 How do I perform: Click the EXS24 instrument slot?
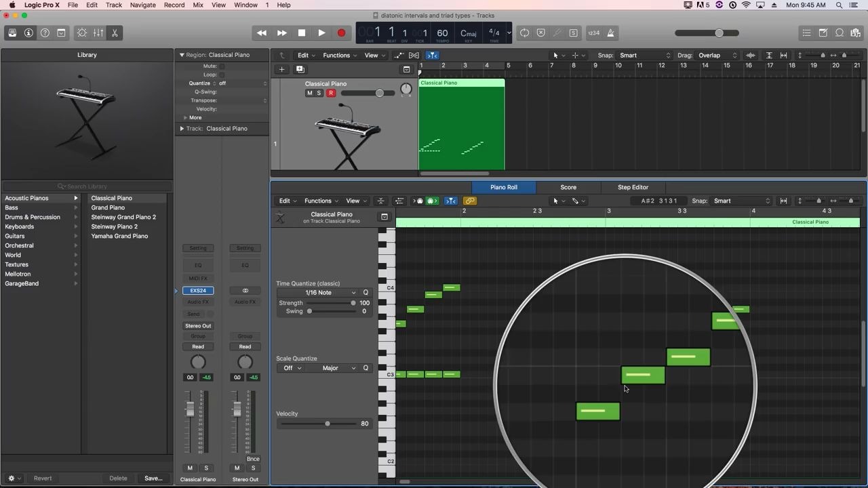[198, 291]
